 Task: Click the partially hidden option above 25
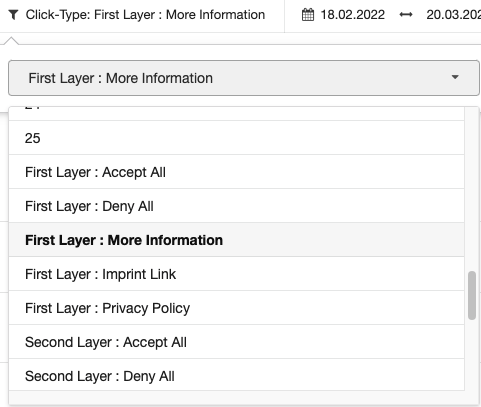236,114
